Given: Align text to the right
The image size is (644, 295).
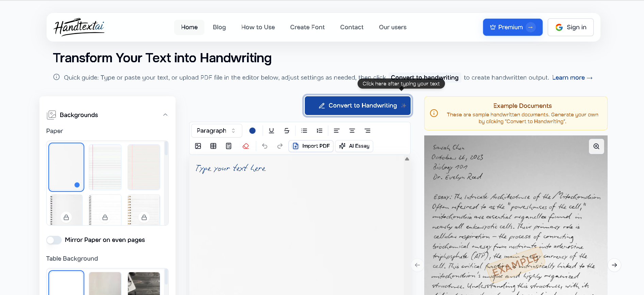Looking at the screenshot, I should 367,131.
